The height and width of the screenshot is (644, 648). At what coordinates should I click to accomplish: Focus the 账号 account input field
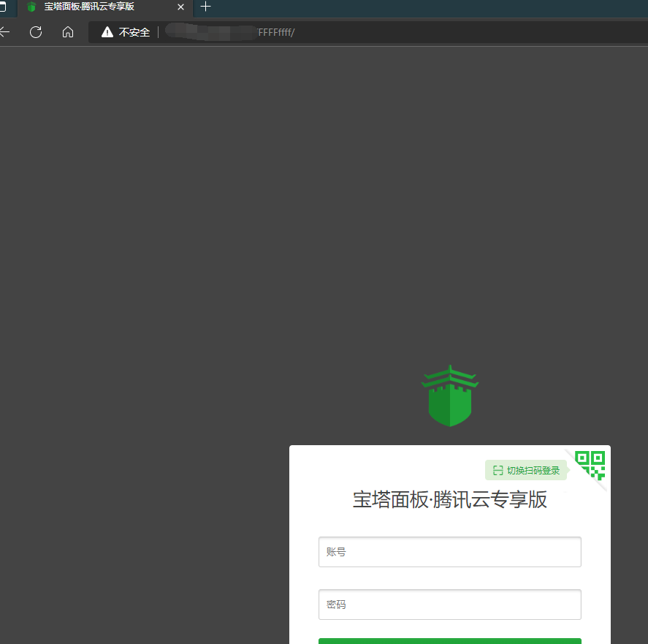[x=449, y=552]
